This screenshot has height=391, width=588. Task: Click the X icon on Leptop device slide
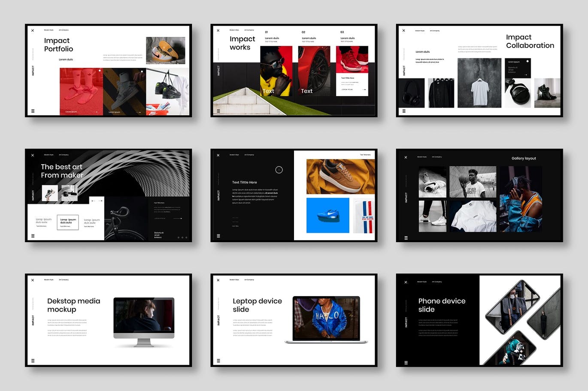[x=218, y=280]
